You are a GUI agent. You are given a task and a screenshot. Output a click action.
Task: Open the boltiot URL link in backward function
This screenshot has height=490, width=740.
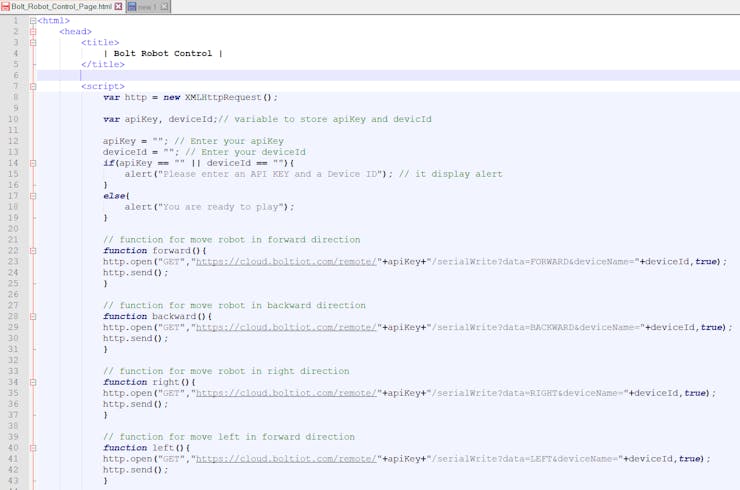click(x=286, y=327)
